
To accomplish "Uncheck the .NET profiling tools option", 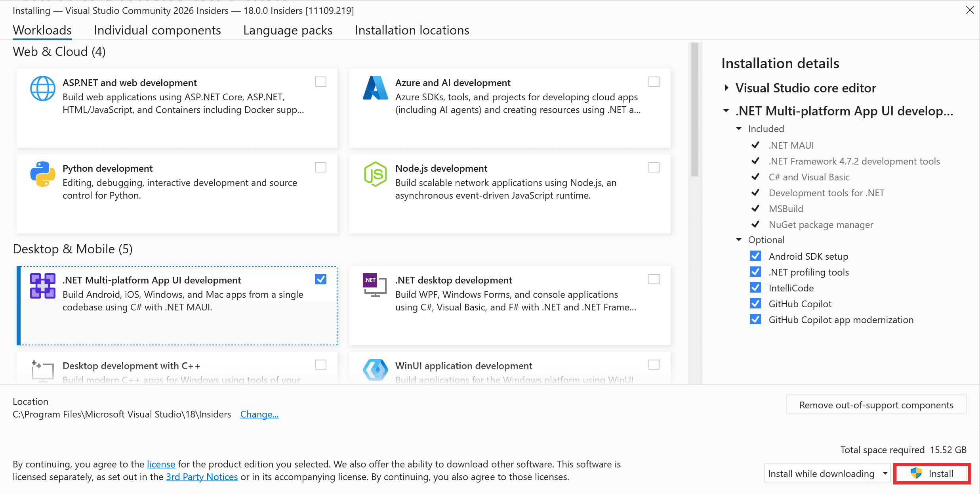I will pyautogui.click(x=755, y=272).
